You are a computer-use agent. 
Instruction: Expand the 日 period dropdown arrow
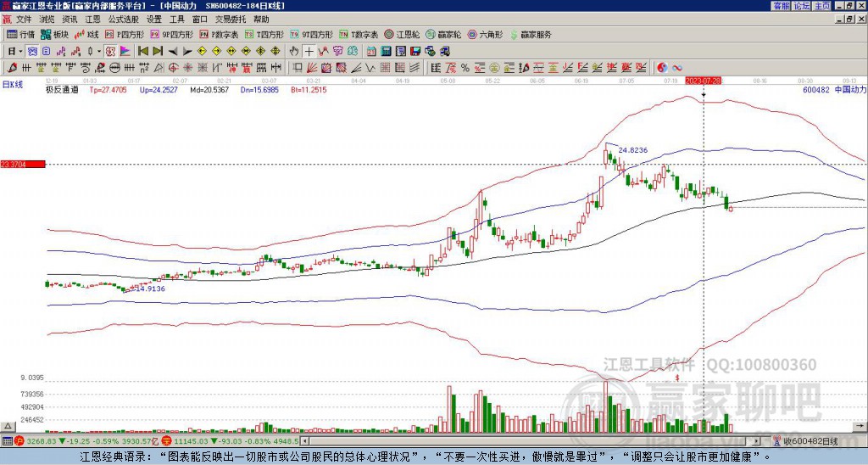coord(21,51)
